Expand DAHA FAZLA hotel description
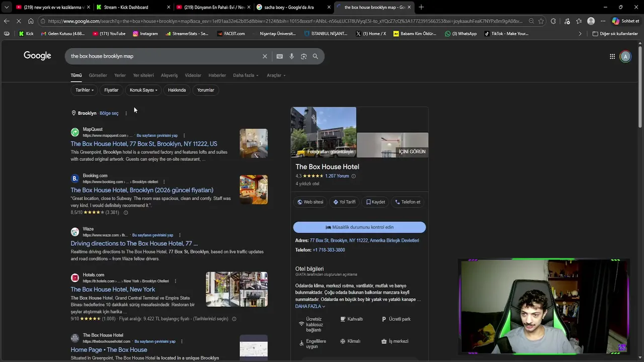The height and width of the screenshot is (362, 644). [310, 306]
